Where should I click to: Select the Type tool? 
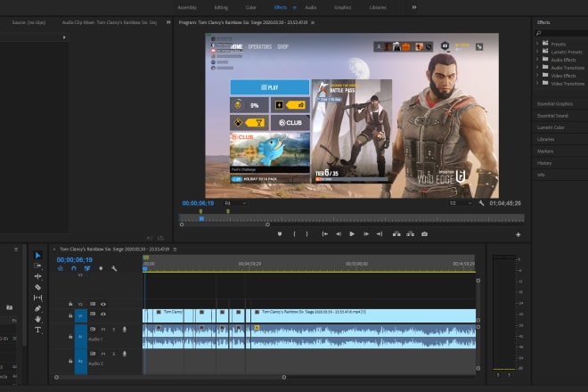click(37, 330)
